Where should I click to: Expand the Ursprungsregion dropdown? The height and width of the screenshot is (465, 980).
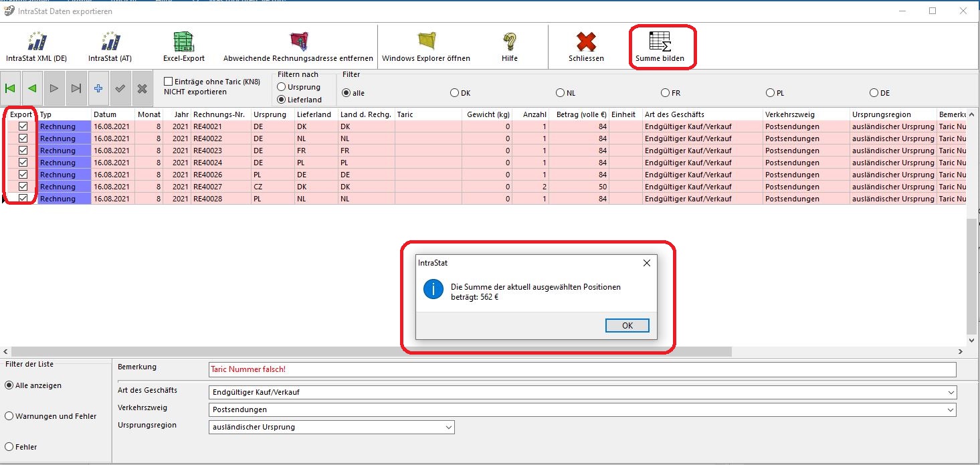pos(448,427)
